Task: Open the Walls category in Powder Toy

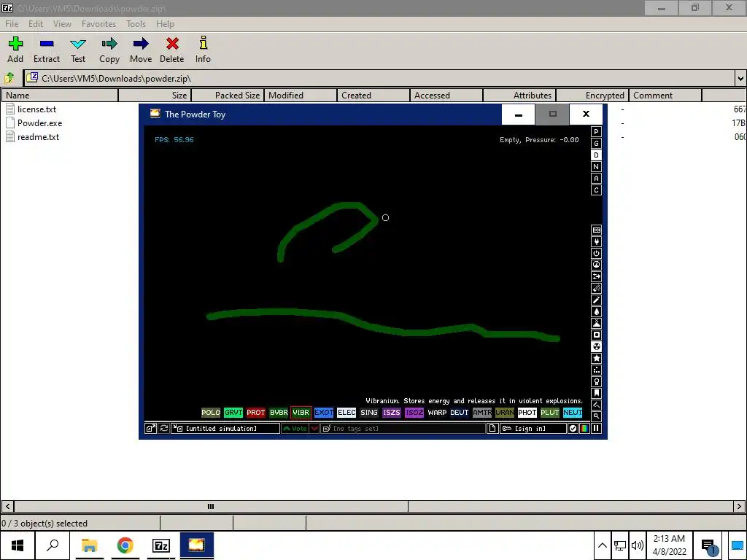Action: [x=596, y=230]
